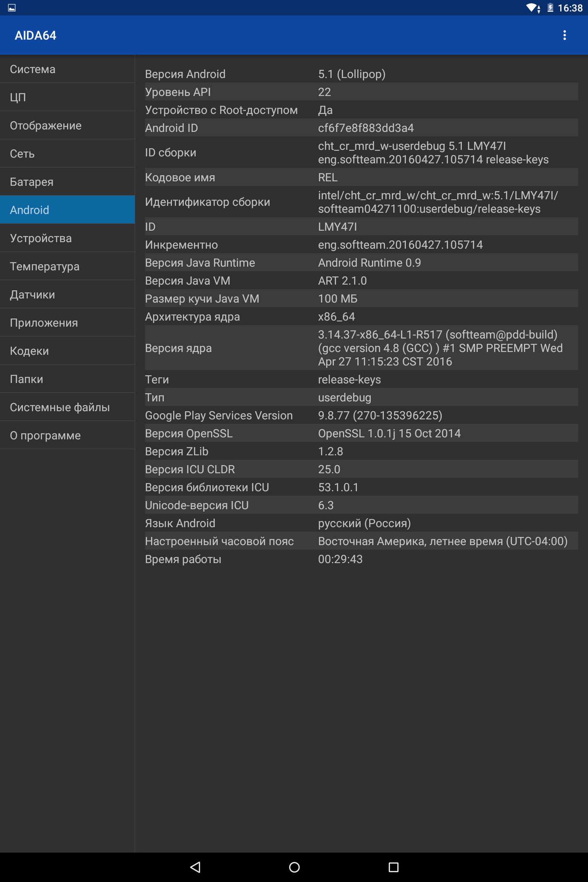This screenshot has height=882, width=588.
Task: Open the Датчики section
Action: 67,294
